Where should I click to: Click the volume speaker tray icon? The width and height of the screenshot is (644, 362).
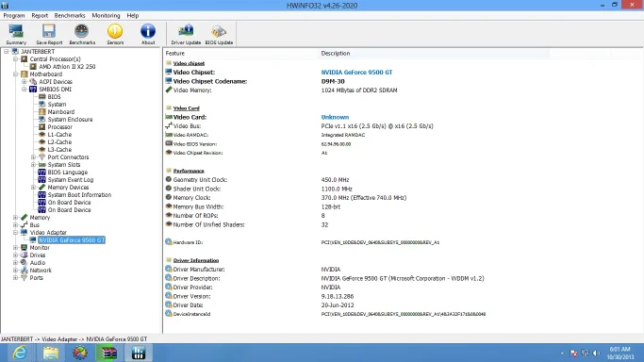pyautogui.click(x=597, y=353)
